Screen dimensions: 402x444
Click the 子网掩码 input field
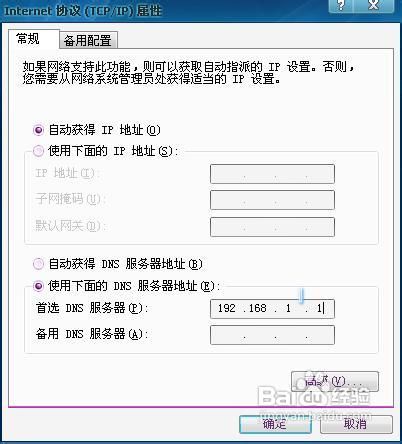(272, 200)
